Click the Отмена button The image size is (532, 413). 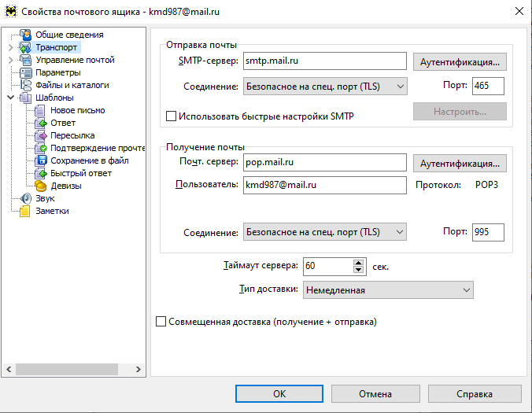click(x=375, y=393)
